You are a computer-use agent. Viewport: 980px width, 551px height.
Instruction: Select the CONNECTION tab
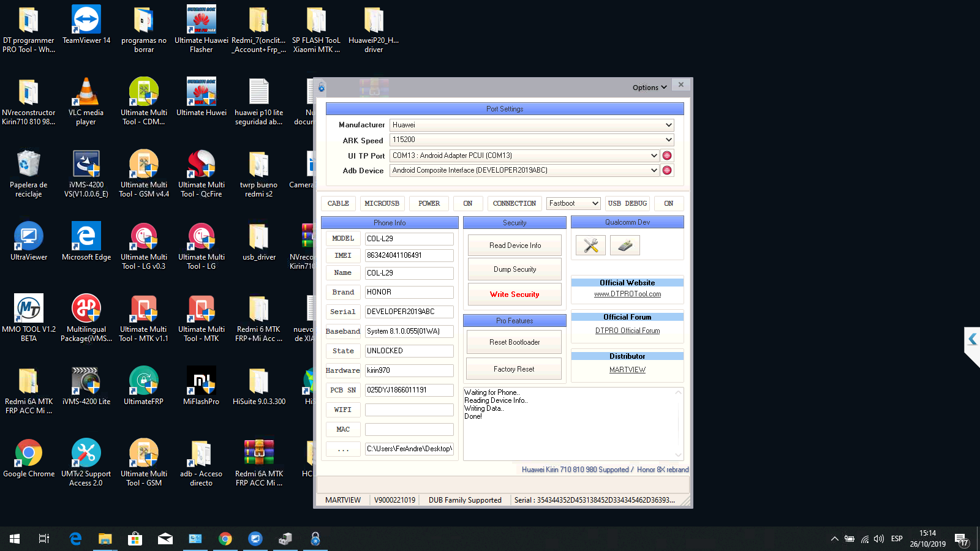pyautogui.click(x=514, y=203)
